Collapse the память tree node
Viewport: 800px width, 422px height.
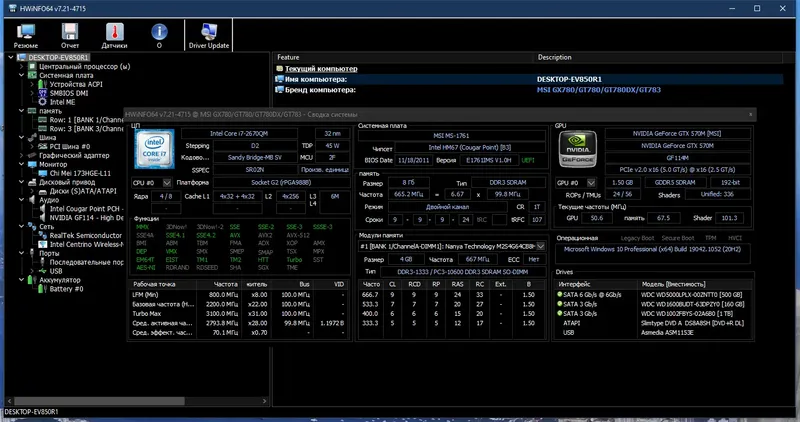(x=21, y=111)
